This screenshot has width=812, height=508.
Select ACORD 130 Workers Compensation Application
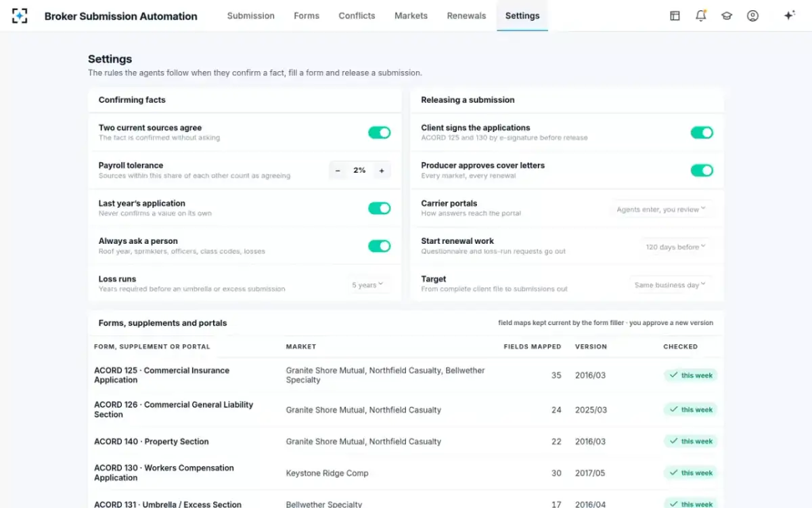pos(164,473)
